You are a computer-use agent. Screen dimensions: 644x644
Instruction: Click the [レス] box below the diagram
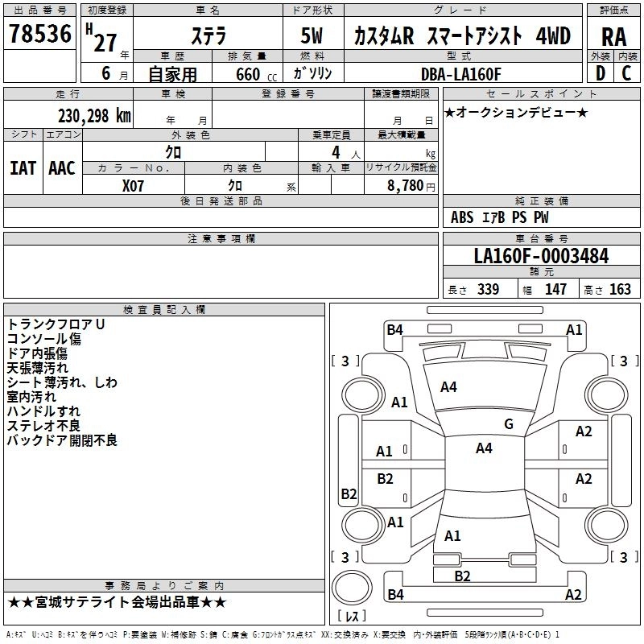tap(351, 617)
